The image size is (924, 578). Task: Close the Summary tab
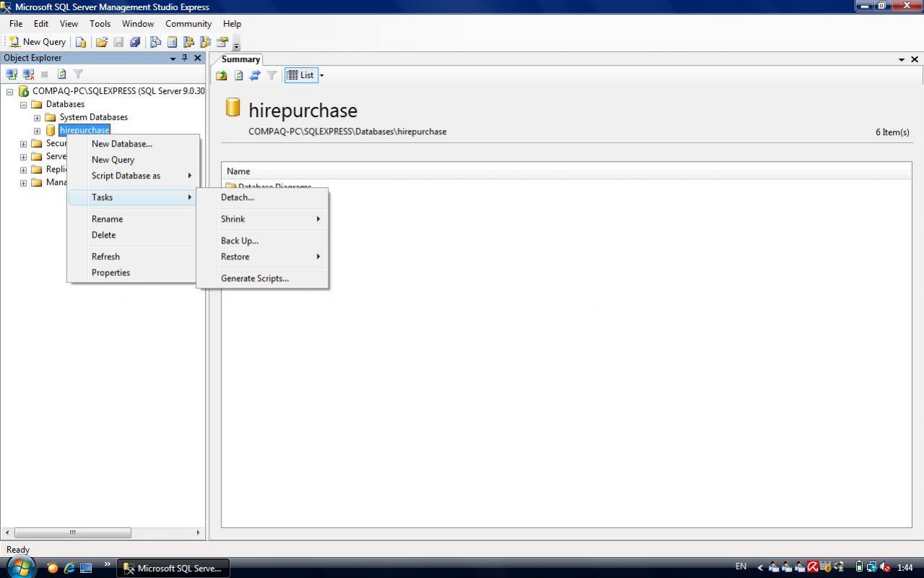coord(915,59)
